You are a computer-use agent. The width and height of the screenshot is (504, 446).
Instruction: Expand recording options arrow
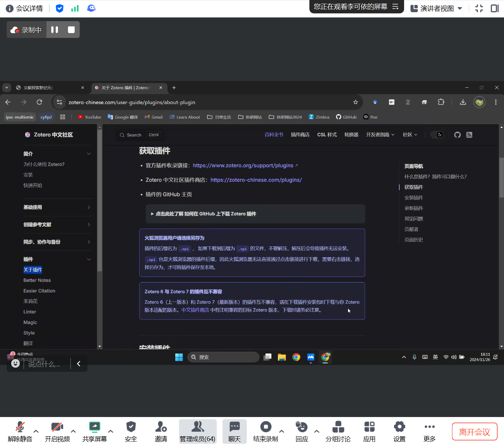(x=282, y=431)
